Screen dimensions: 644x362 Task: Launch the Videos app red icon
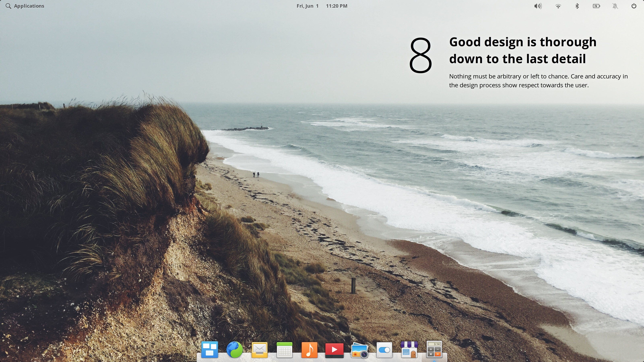[334, 349]
